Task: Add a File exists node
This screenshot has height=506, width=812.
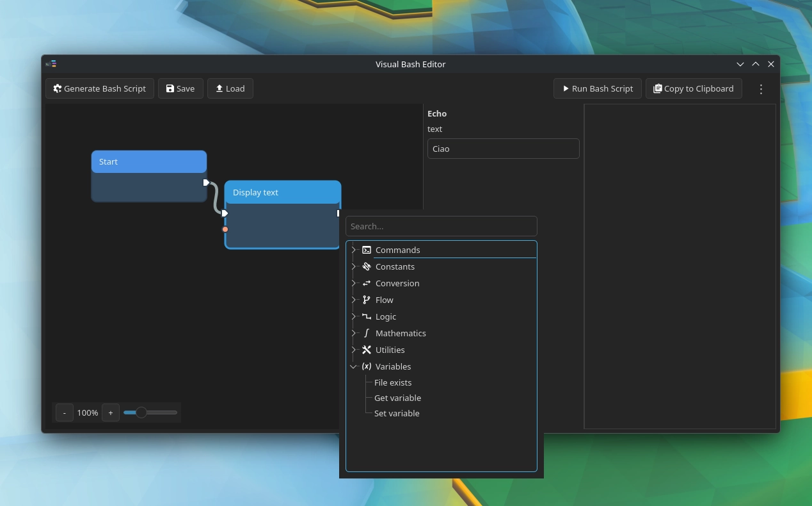Action: [x=393, y=382]
